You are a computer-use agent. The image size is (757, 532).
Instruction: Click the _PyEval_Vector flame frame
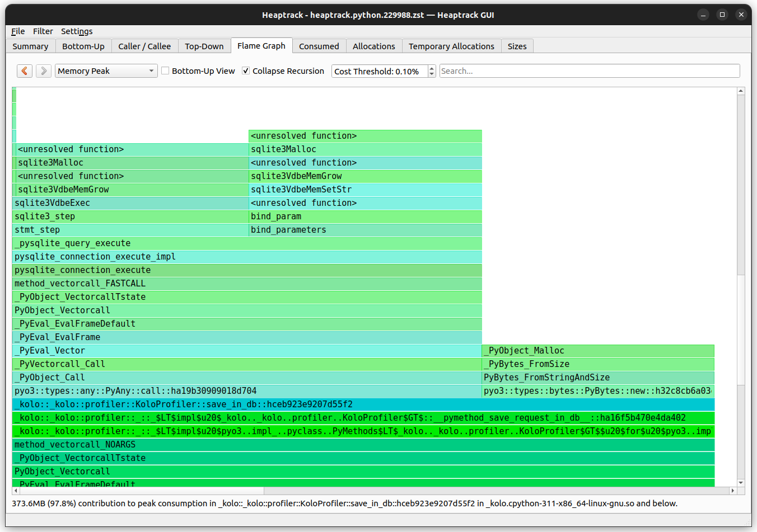pos(247,351)
